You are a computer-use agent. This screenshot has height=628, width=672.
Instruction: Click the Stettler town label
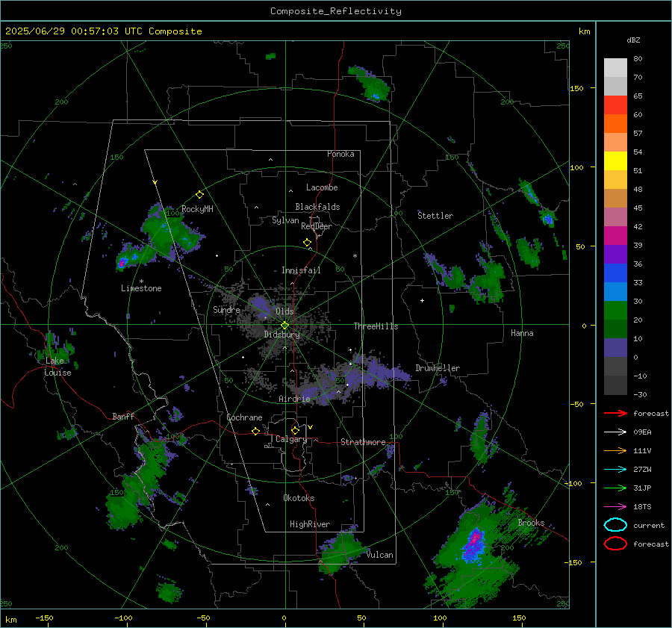pyautogui.click(x=435, y=216)
